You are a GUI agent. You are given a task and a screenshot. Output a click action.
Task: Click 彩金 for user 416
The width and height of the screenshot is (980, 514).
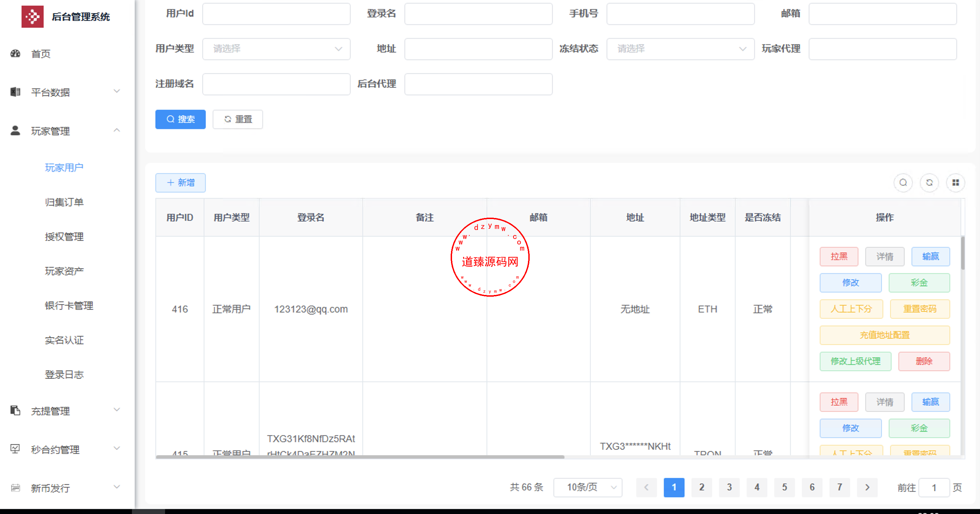919,283
